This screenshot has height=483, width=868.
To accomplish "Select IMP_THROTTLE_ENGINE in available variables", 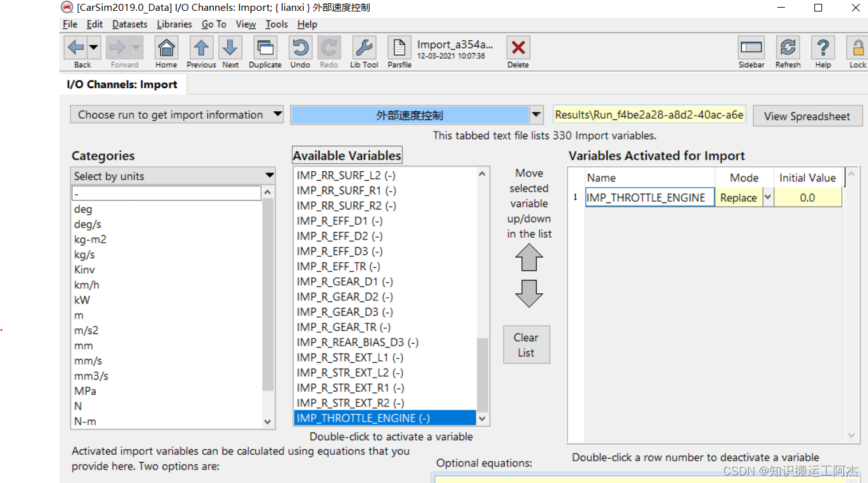I will tap(385, 418).
